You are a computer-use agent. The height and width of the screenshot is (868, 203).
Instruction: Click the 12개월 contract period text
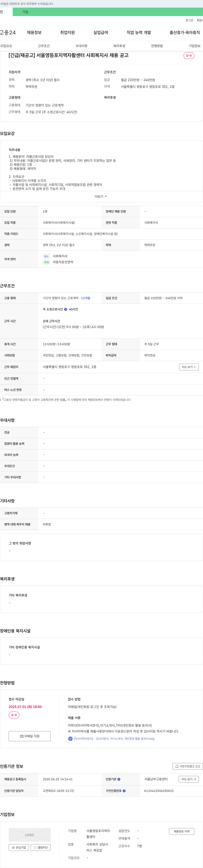click(x=86, y=298)
